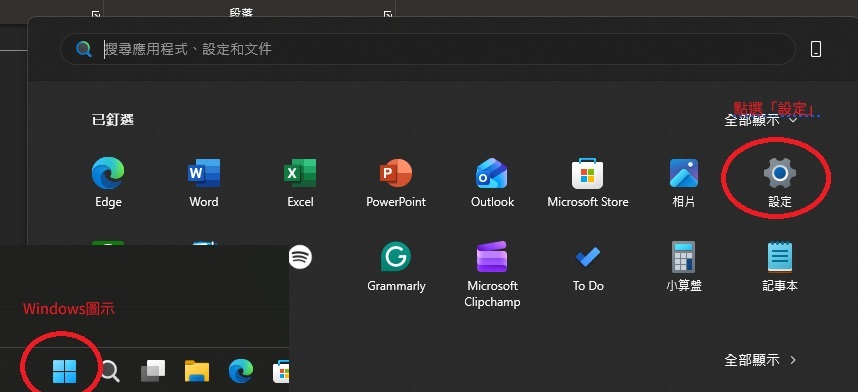Open bottom 全部顯示 arrow link
The height and width of the screenshot is (392, 858).
(x=761, y=360)
